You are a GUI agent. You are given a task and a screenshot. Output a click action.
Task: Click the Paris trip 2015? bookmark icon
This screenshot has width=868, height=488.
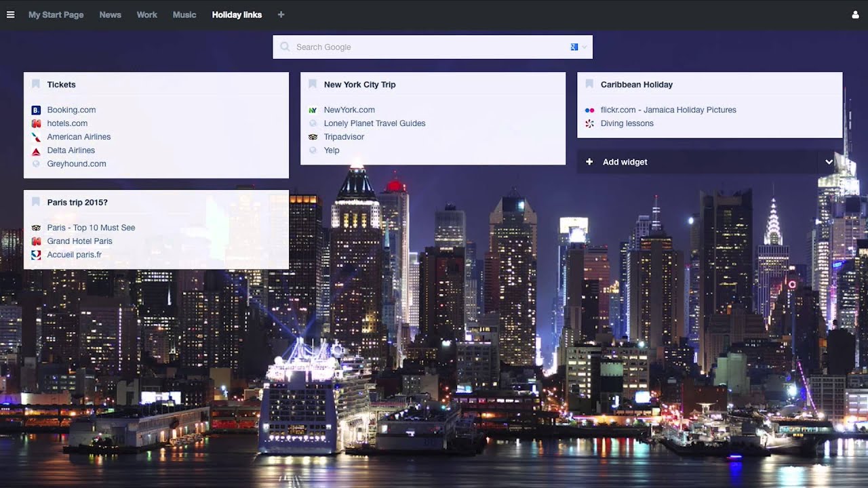tap(36, 202)
